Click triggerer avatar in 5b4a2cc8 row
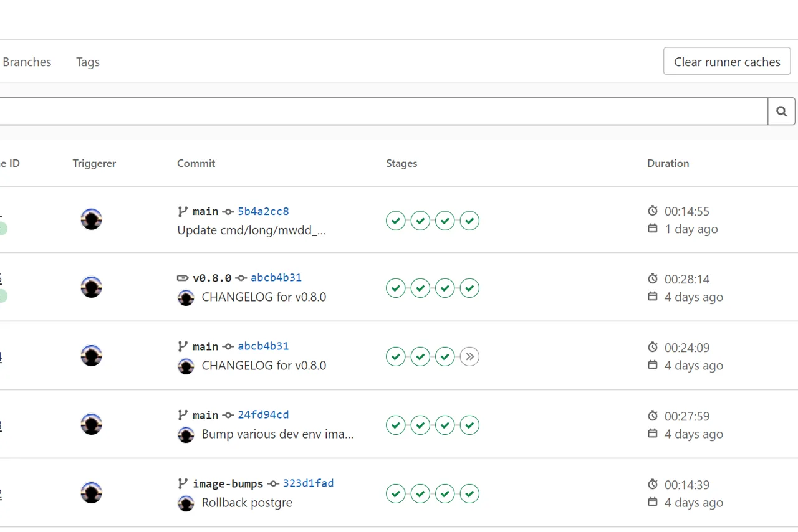 [92, 219]
